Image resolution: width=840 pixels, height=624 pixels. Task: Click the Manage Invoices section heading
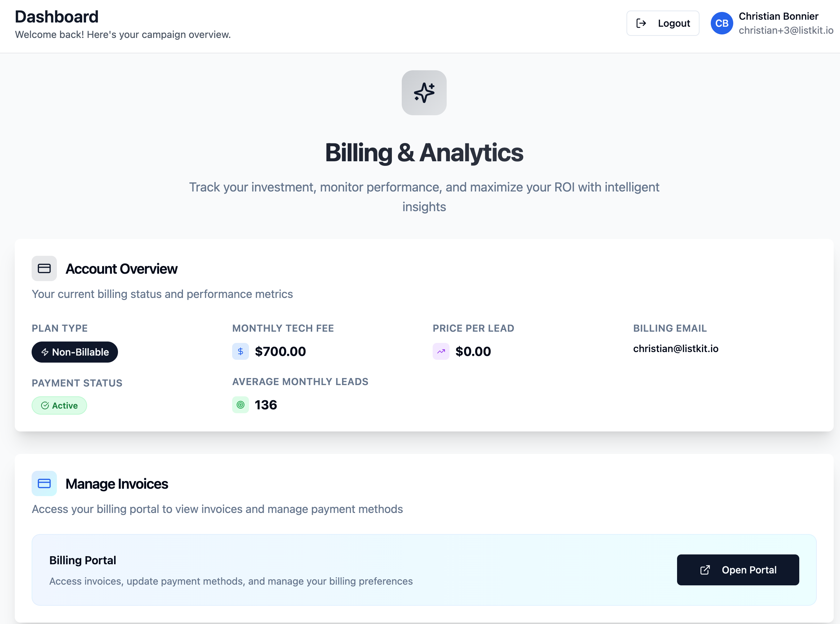click(x=117, y=484)
